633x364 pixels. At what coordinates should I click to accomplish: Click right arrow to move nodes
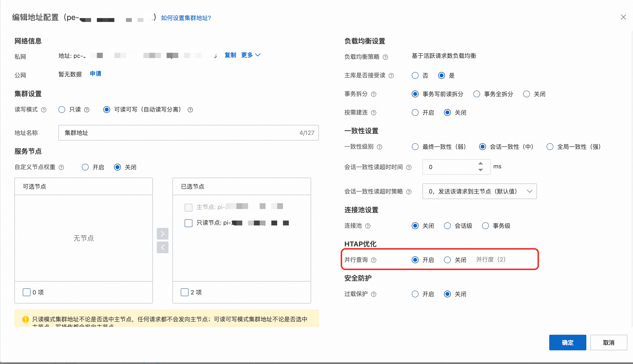click(x=162, y=234)
